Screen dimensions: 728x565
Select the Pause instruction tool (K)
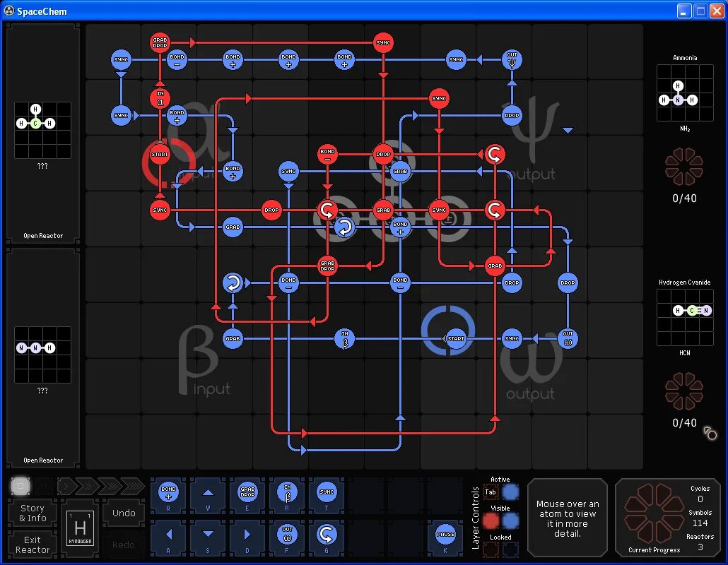point(445,537)
